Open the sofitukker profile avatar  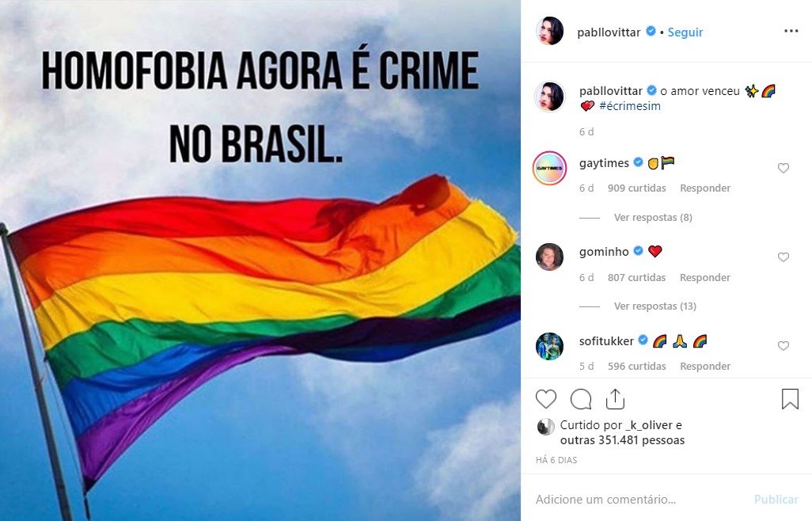pyautogui.click(x=549, y=346)
